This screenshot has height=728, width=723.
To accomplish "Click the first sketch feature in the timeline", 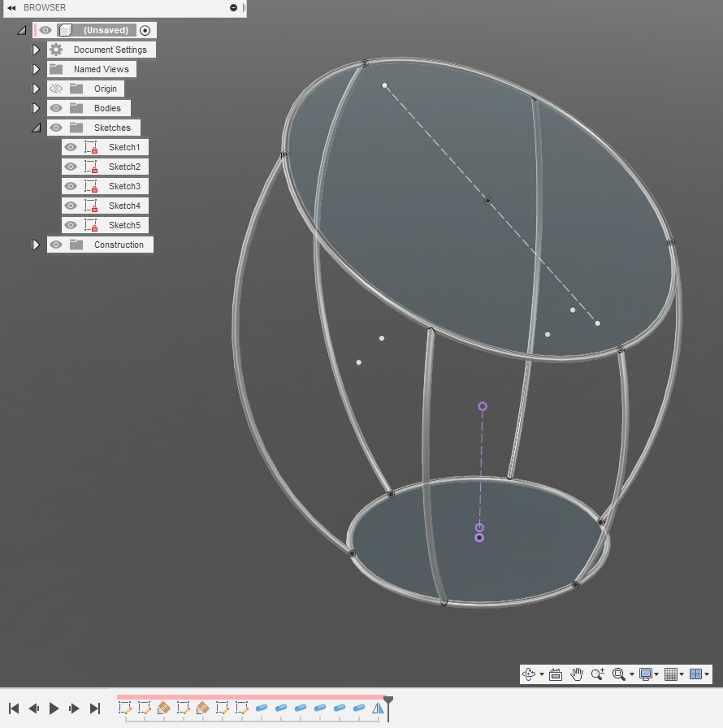I will point(123,708).
